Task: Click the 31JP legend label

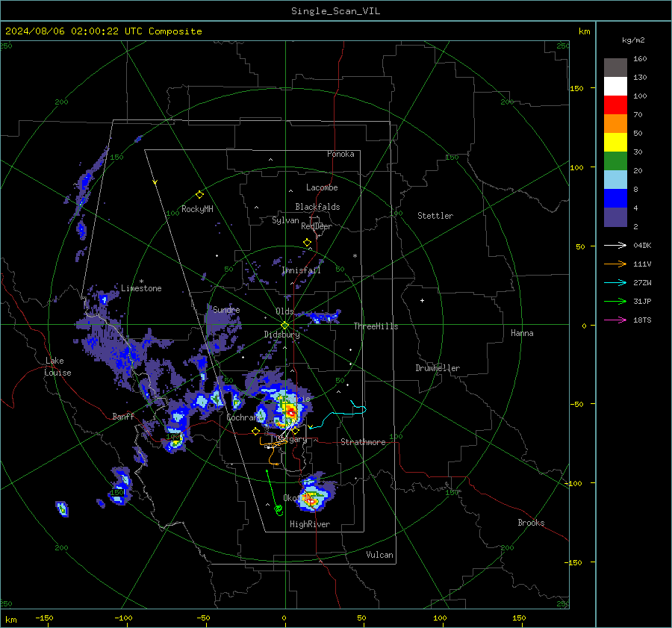Action: [x=642, y=302]
